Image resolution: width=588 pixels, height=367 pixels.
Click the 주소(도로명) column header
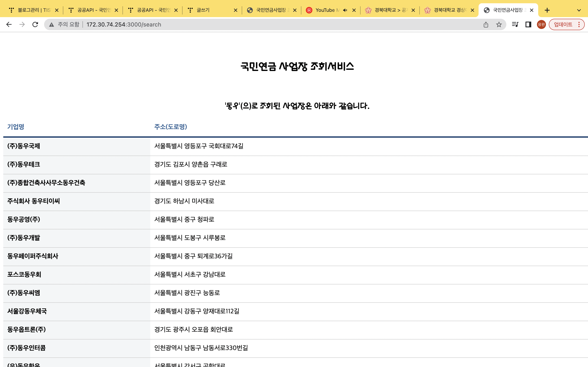tap(170, 127)
